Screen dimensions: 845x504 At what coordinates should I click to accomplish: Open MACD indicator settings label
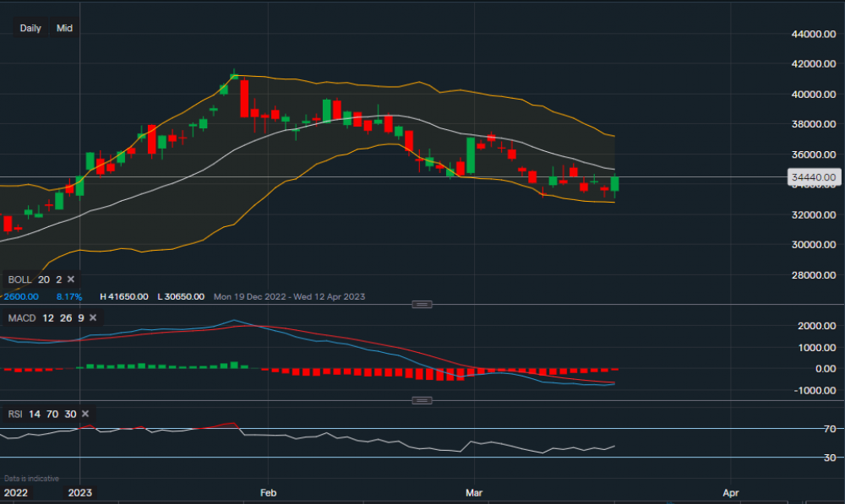pyautogui.click(x=24, y=317)
